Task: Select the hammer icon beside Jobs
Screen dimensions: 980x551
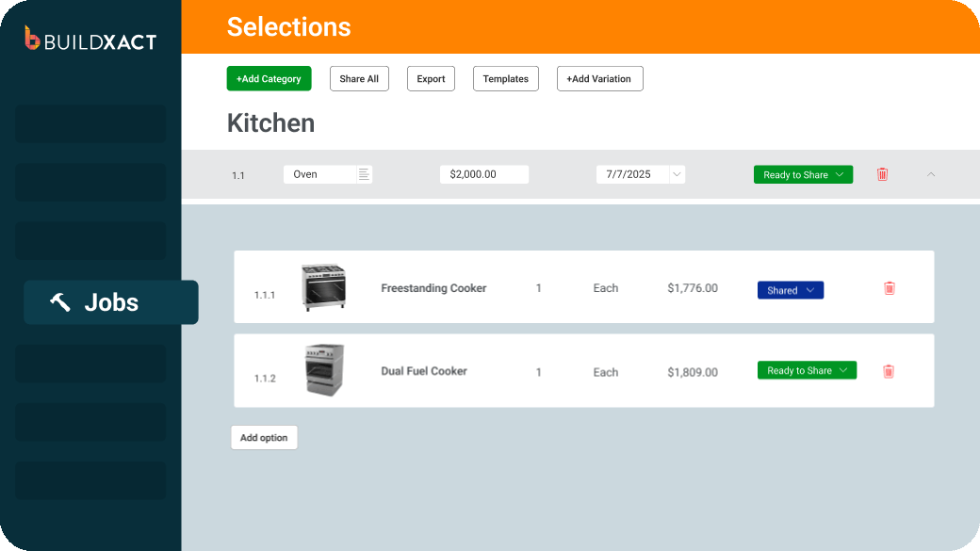Action: pos(59,301)
